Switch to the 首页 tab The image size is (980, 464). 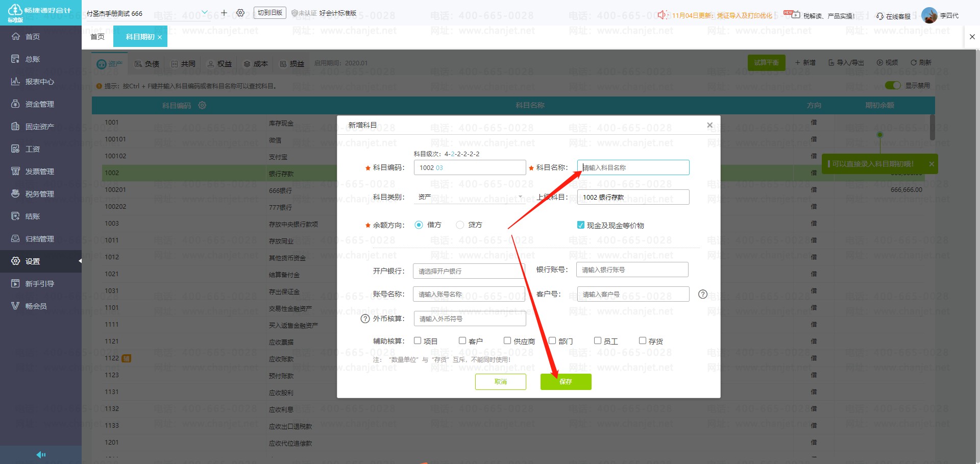[x=97, y=37]
